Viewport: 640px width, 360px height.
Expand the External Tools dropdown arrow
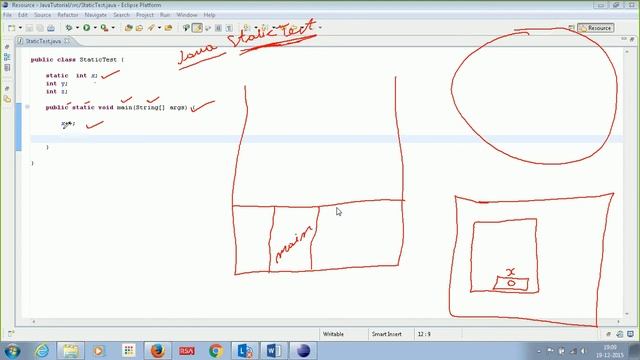click(113, 28)
